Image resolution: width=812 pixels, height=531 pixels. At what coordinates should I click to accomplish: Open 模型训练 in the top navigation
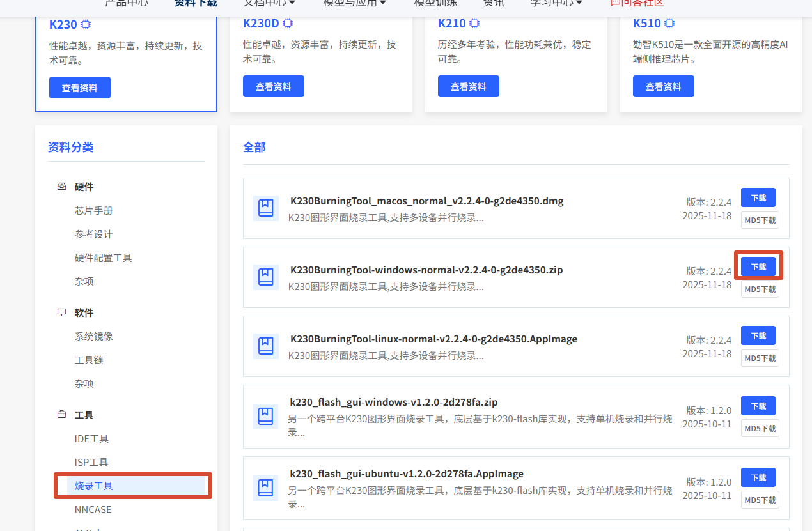pos(435,3)
